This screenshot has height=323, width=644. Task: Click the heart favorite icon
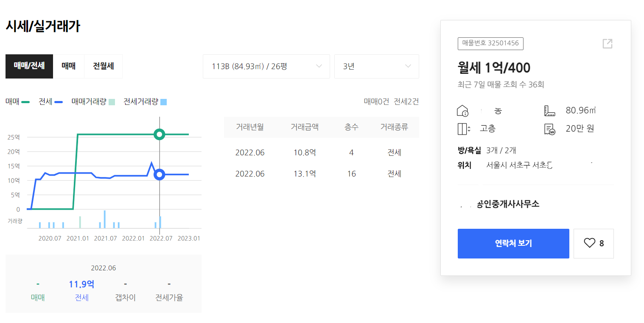coord(590,243)
